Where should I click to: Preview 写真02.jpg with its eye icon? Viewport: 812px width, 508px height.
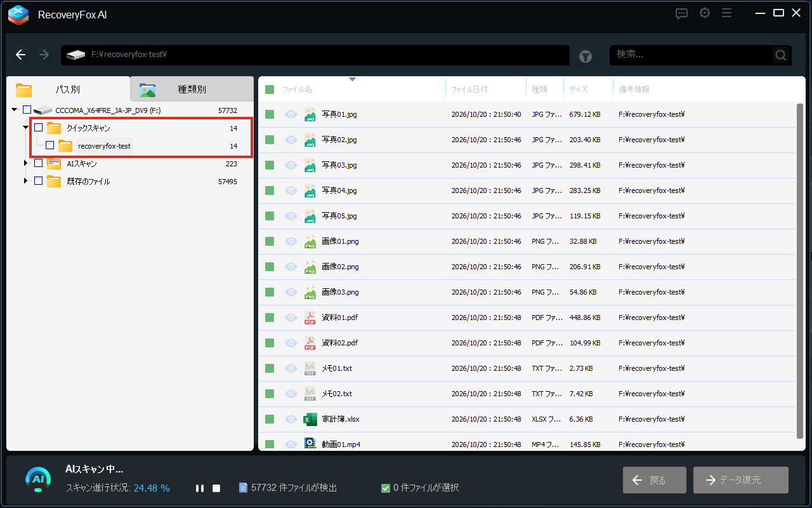[x=291, y=140]
